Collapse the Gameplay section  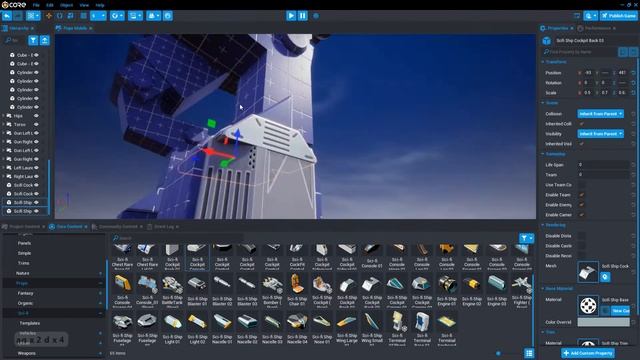tap(543, 154)
